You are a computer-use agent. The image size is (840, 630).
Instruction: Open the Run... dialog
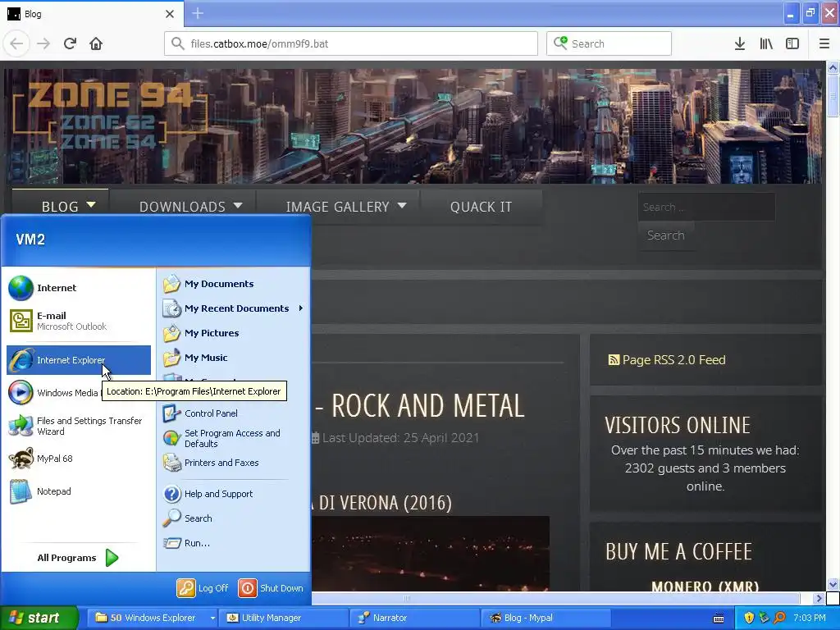pos(233,543)
